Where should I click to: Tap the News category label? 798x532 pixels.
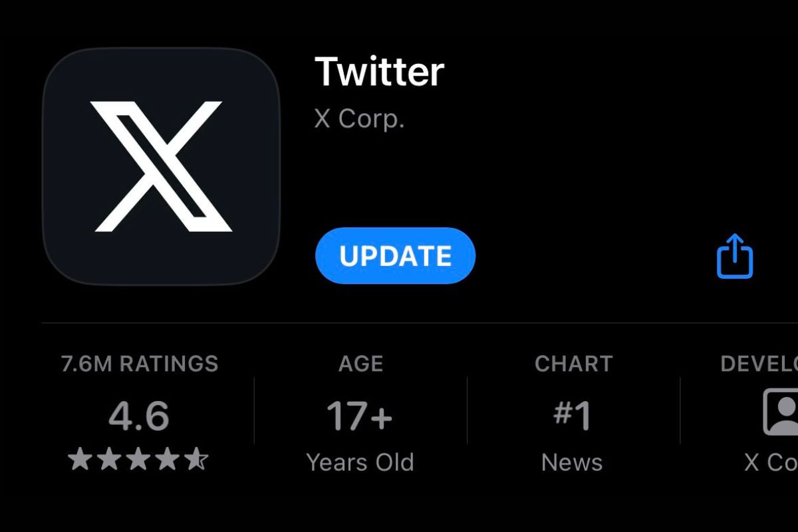[x=571, y=462]
